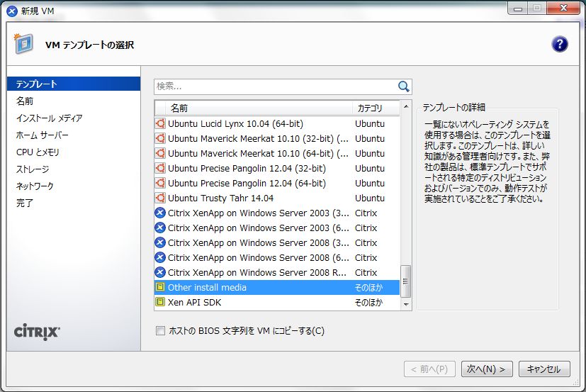Screen dimensions: 586x392
Task: Select Ubuntu Maverick Meerkat 10.10 (32-bit) template
Action: 277,139
